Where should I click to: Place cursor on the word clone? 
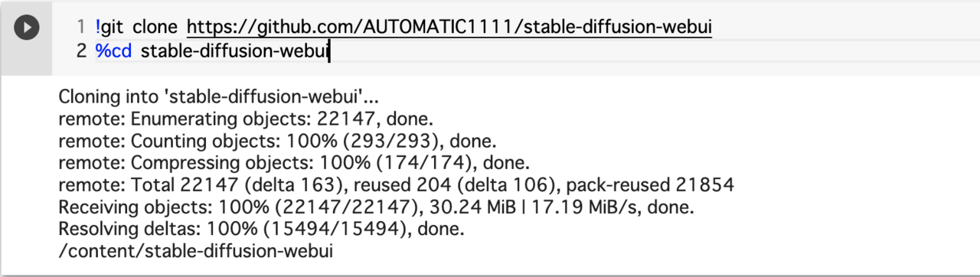155,28
